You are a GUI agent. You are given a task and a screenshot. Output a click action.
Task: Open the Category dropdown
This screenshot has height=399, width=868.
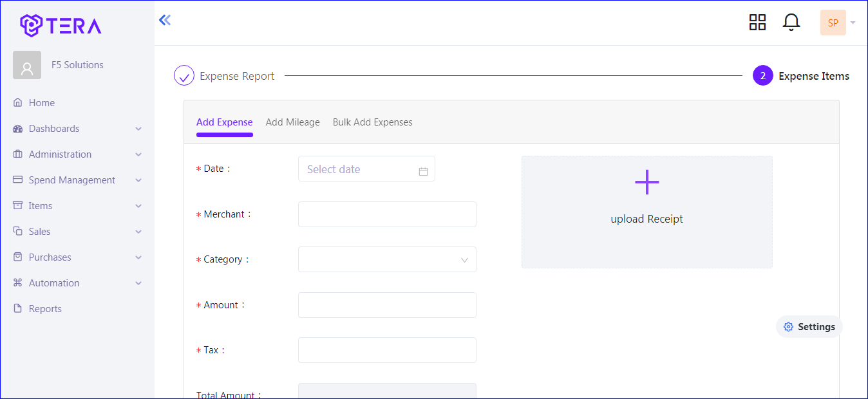click(387, 259)
